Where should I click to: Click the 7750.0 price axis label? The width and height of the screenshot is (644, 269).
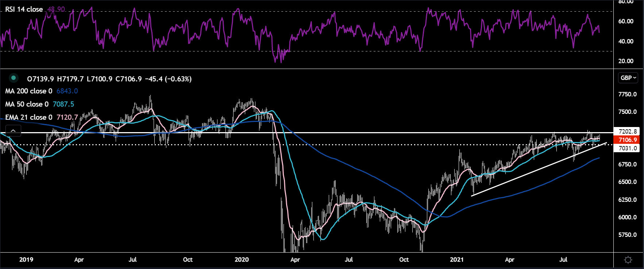click(627, 94)
